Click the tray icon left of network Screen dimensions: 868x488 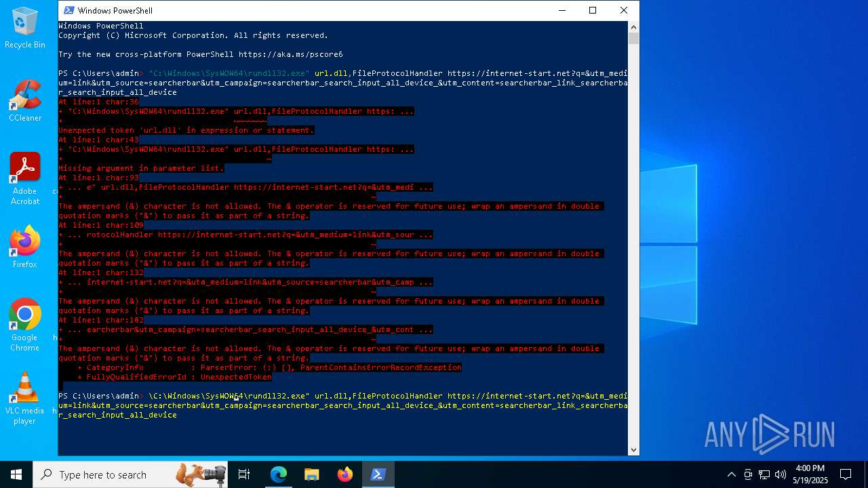(748, 474)
